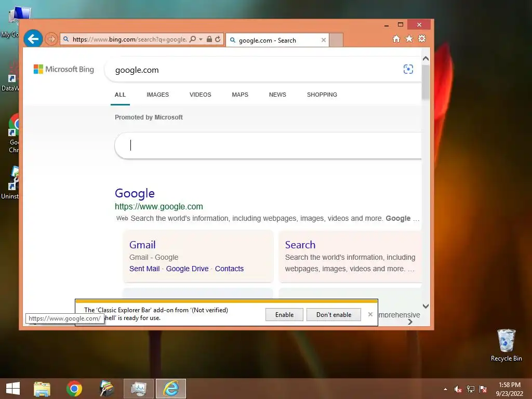Open the books app taskbar icon

click(x=107, y=389)
